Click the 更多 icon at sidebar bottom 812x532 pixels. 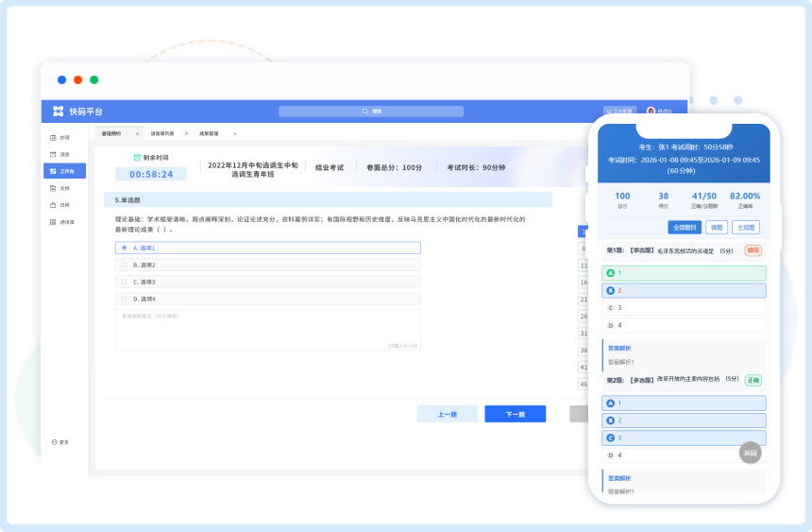pyautogui.click(x=54, y=442)
